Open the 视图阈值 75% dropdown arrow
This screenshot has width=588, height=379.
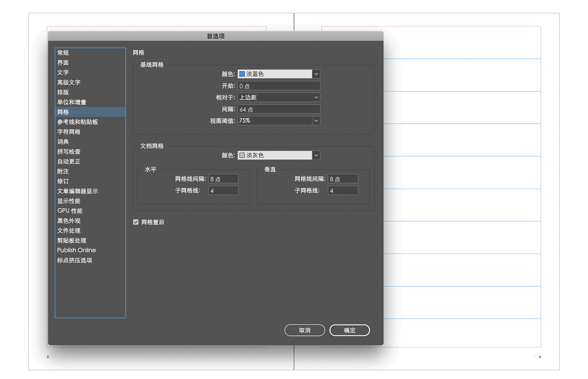pyautogui.click(x=316, y=121)
